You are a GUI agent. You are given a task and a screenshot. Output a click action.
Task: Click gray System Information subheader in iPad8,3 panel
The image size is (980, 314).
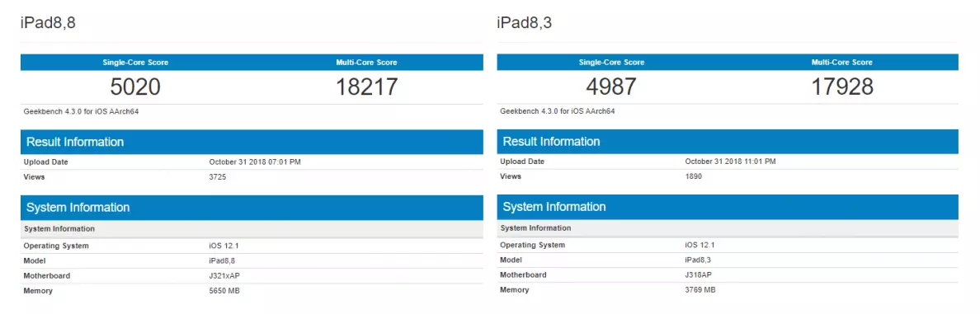tap(728, 228)
